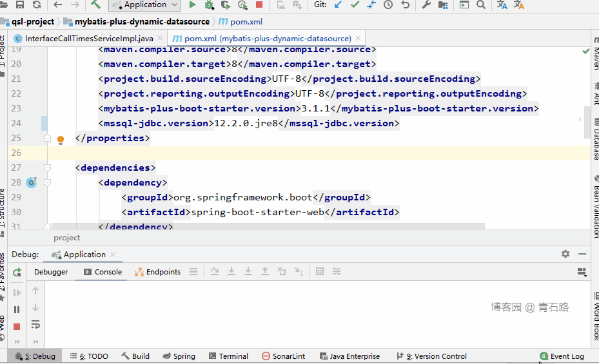Click the Build project hammer icon
599x364 pixels.
(x=95, y=5)
